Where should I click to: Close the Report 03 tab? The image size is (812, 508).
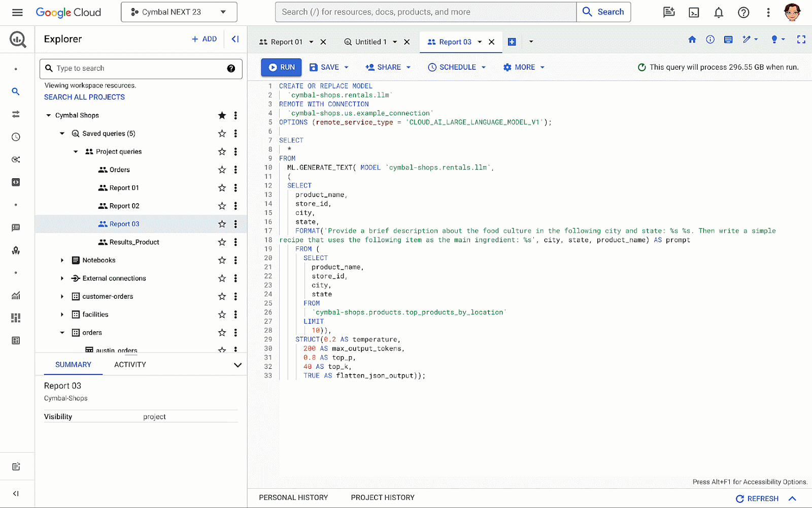point(492,42)
